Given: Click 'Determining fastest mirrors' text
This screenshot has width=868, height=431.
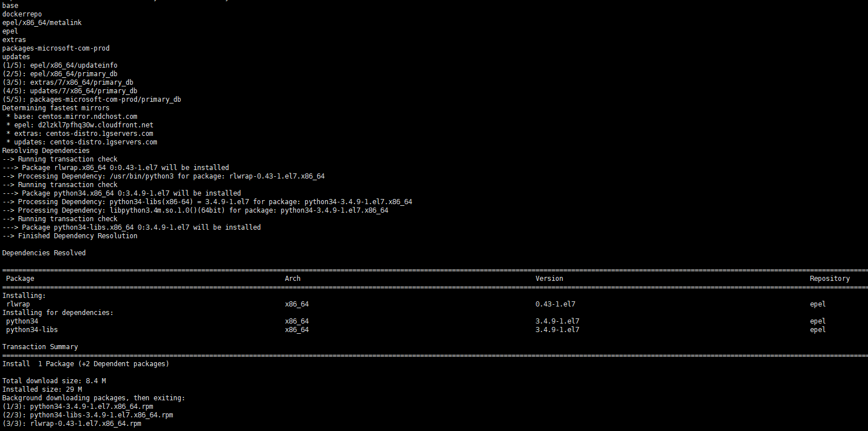Looking at the screenshot, I should coord(56,108).
